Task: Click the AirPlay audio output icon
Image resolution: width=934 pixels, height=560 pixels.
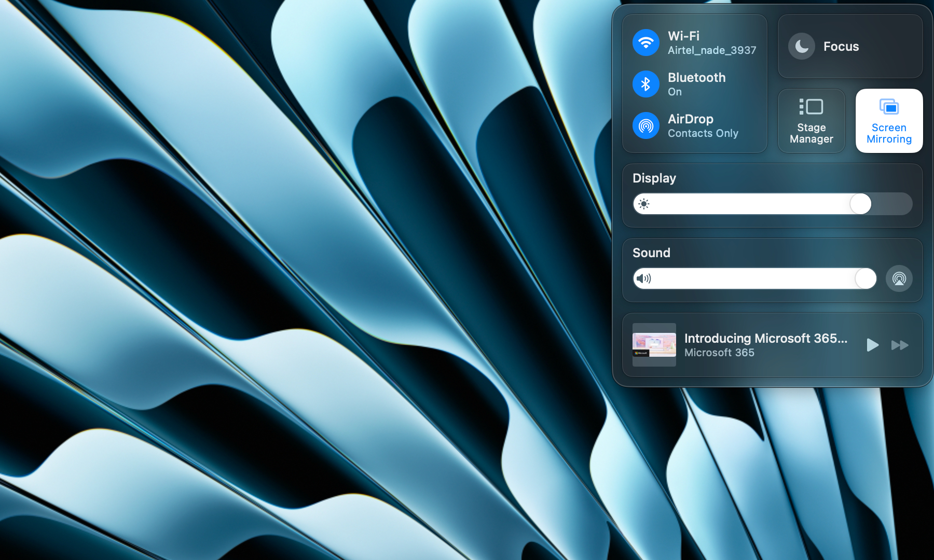Action: point(899,278)
